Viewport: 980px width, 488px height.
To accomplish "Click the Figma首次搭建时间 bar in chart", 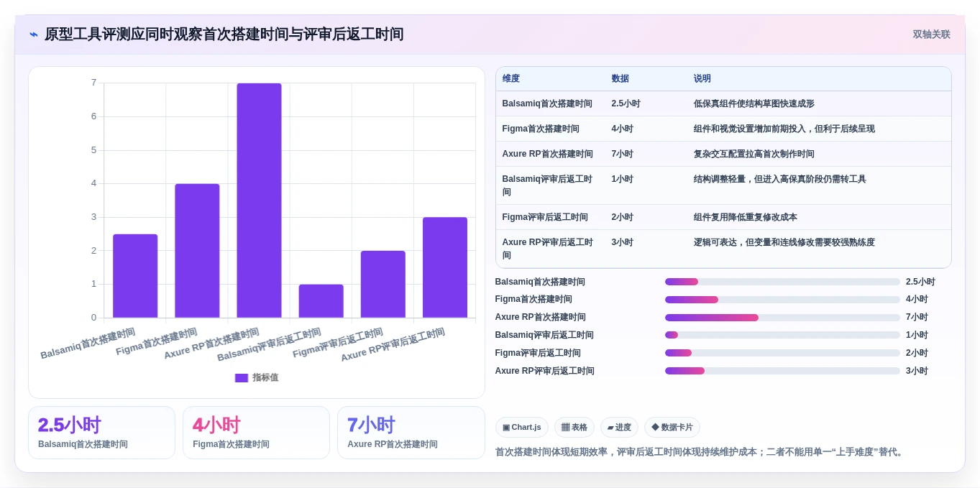I will [x=197, y=251].
